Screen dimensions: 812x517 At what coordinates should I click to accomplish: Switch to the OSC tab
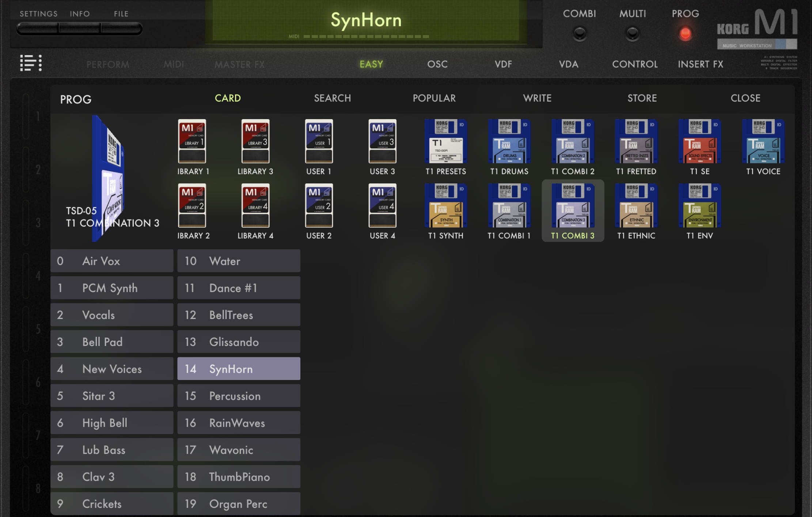[437, 64]
